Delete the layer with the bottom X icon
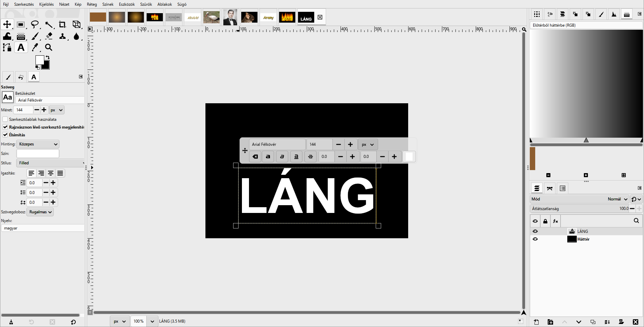644x327 pixels. coord(636,322)
